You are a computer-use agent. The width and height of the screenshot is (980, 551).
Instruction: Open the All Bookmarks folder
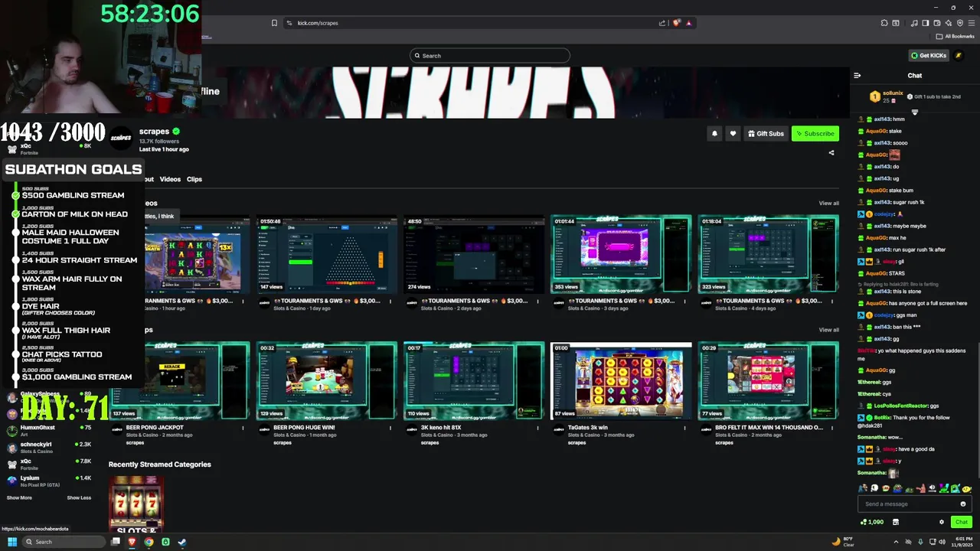955,36
